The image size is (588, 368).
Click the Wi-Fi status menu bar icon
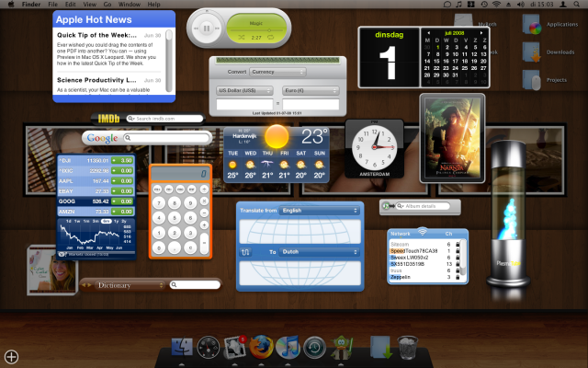point(496,4)
